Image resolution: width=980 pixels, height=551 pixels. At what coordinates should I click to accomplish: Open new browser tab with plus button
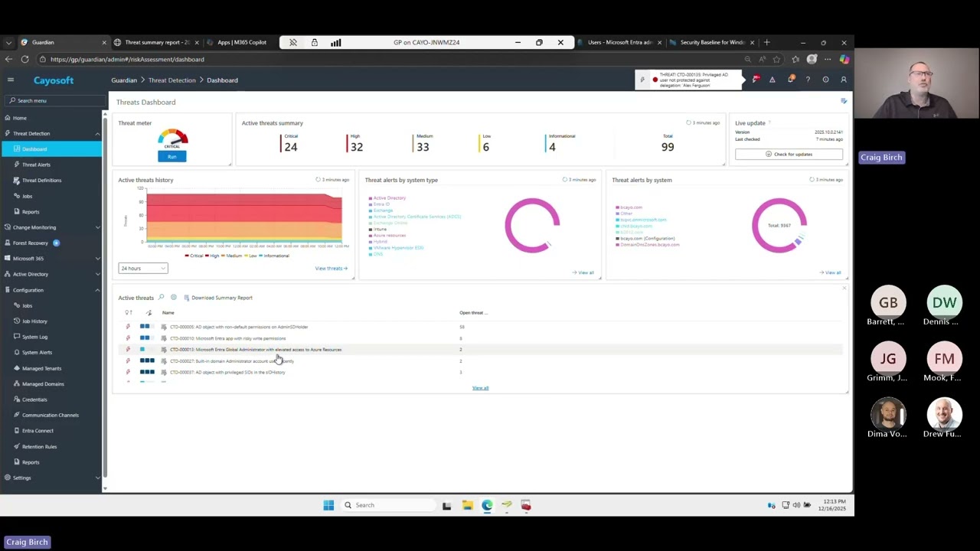(x=767, y=42)
